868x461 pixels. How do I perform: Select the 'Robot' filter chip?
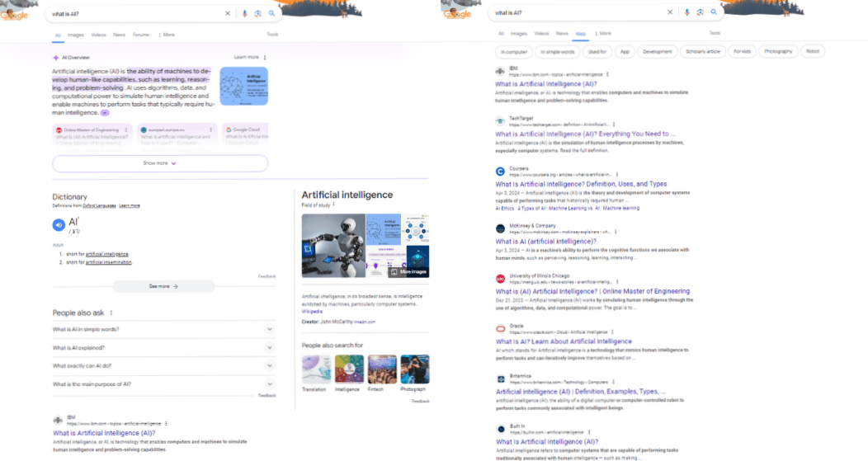point(813,51)
